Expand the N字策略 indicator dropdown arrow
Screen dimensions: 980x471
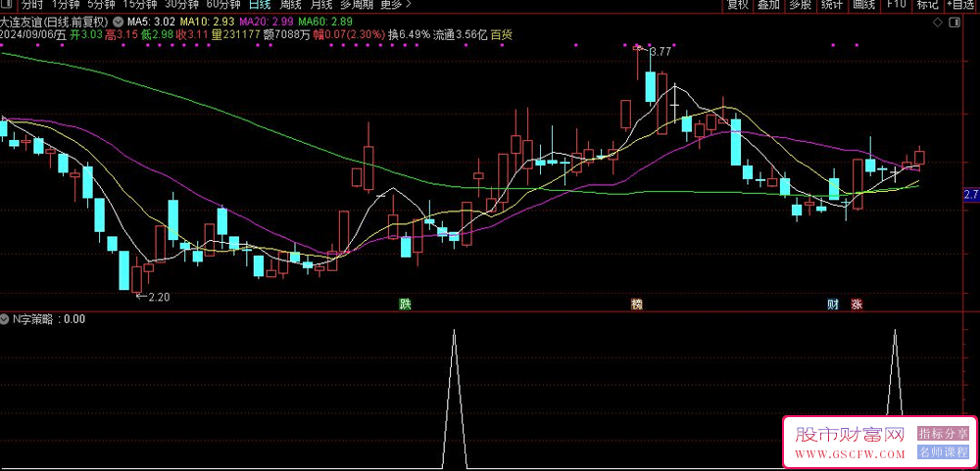click(5, 318)
